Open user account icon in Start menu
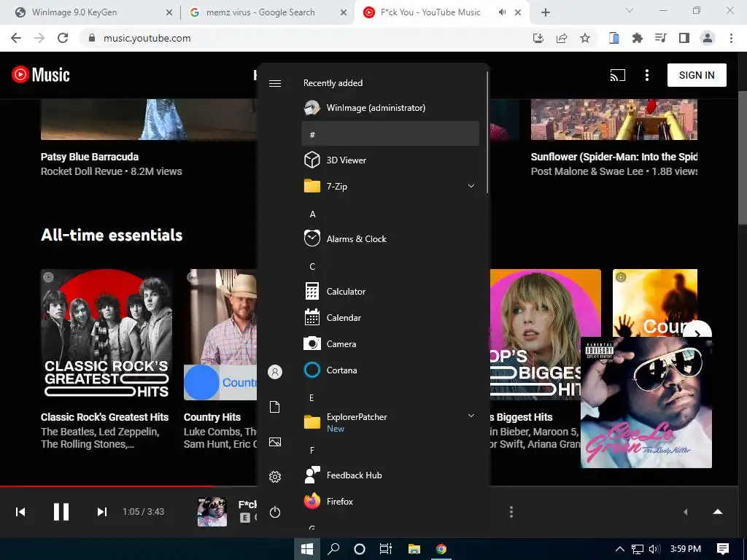This screenshot has width=747, height=560. [275, 371]
